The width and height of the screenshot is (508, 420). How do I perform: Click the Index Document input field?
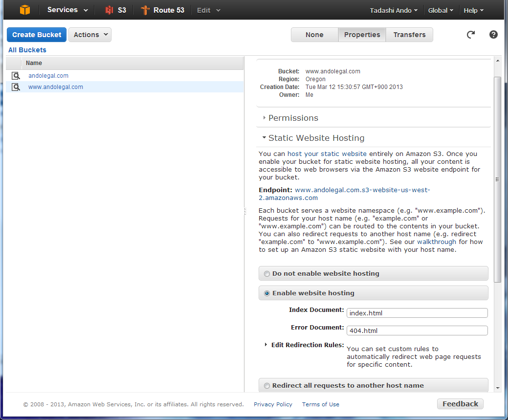click(x=417, y=313)
